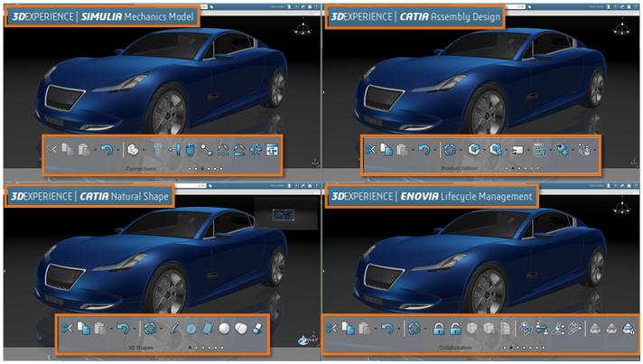The height and width of the screenshot is (364, 643).
Task: Select the Collaboration section label
Action: coord(455,346)
